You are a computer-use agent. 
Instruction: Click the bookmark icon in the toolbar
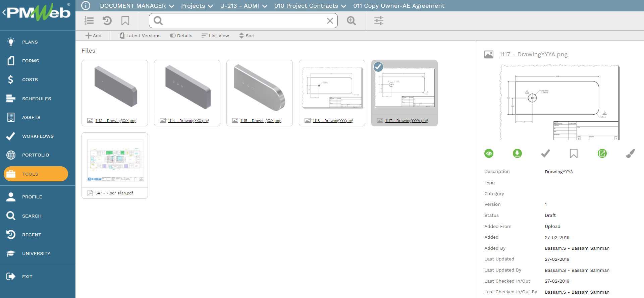click(x=125, y=21)
